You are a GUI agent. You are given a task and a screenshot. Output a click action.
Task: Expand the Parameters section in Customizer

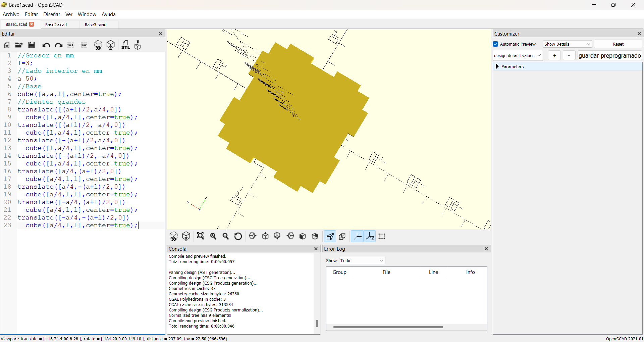[x=497, y=66]
